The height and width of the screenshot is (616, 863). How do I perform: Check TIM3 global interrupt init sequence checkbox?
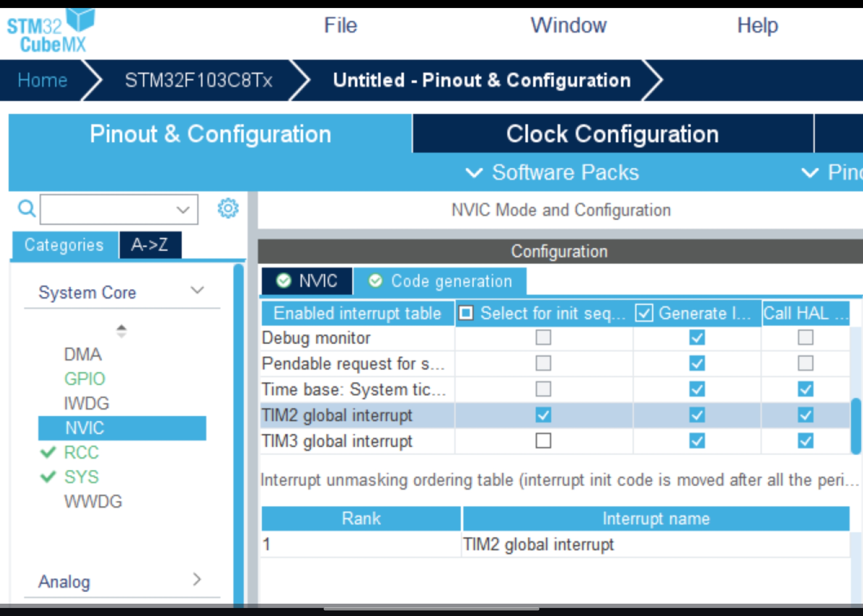pos(543,441)
